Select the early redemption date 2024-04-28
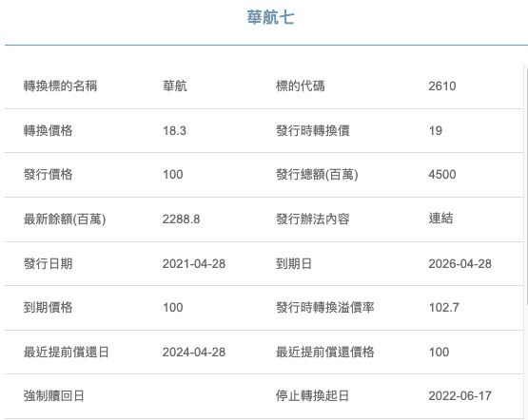528x420 pixels. point(194,353)
